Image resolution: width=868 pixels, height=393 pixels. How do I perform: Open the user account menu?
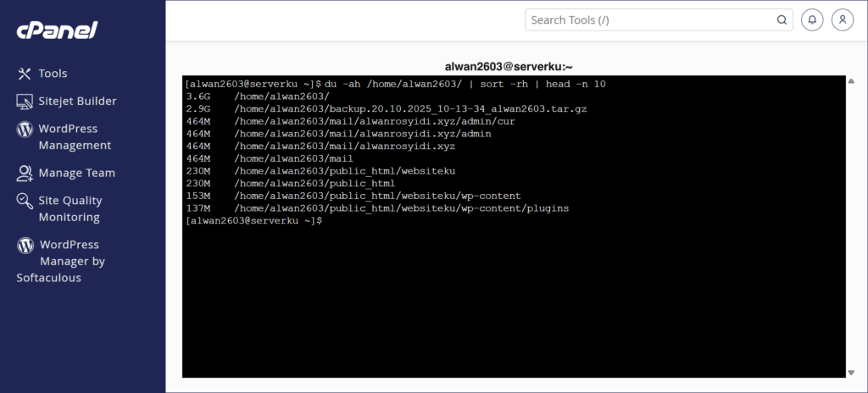pos(843,20)
